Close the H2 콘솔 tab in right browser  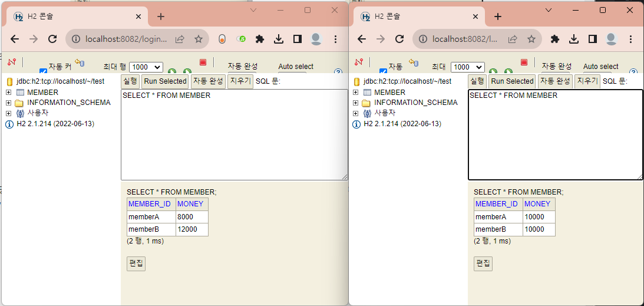[475, 17]
